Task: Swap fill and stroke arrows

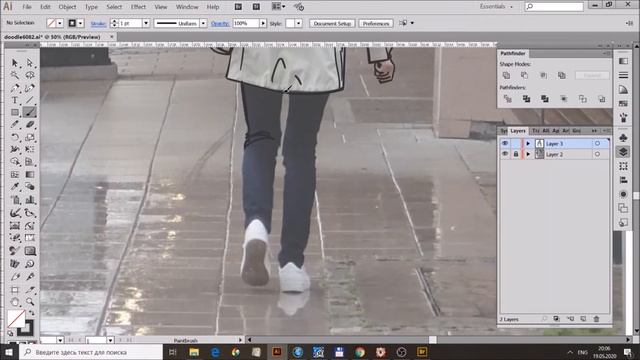Action: pyautogui.click(x=31, y=313)
